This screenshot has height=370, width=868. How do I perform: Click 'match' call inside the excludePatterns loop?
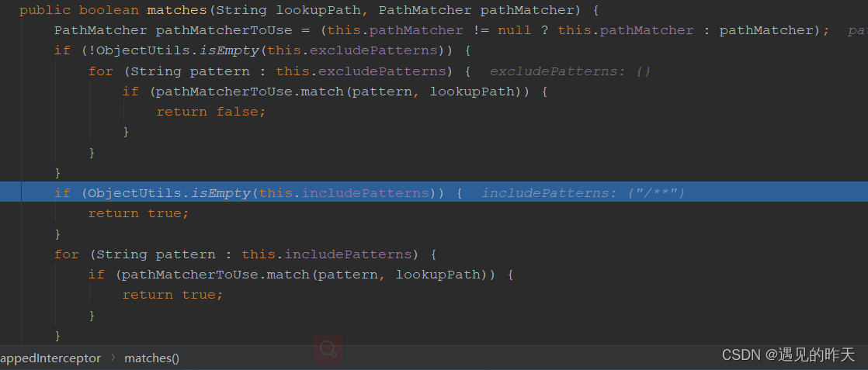tap(322, 92)
